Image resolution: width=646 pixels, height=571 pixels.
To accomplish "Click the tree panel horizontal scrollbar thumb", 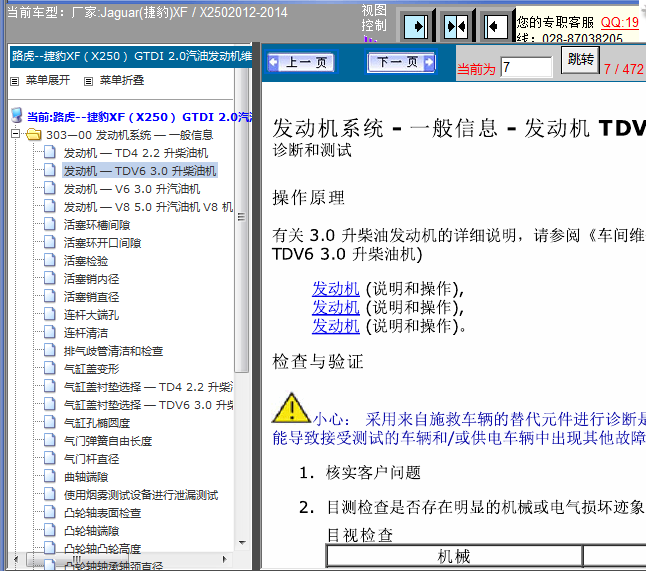I will (77, 559).
